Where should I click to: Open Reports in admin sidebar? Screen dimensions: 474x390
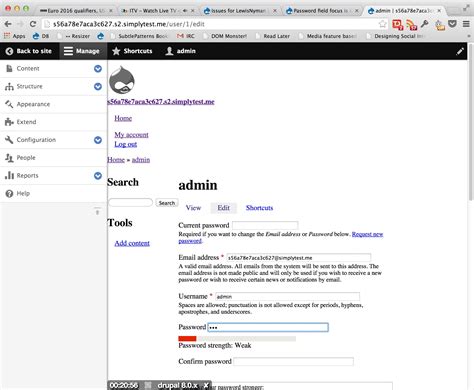tap(27, 175)
